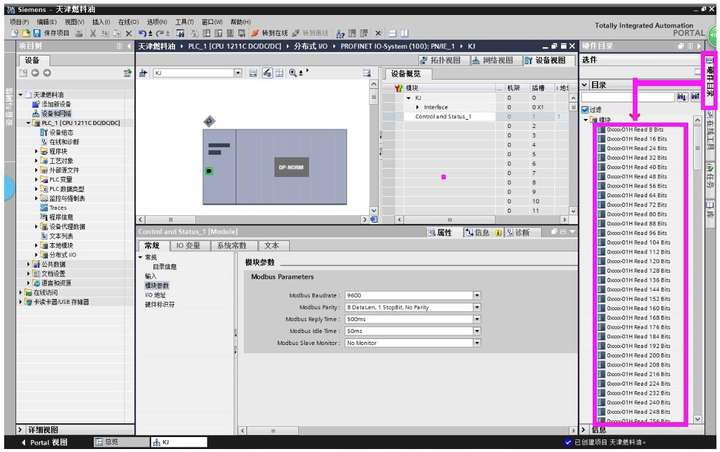Image resolution: width=720 pixels, height=452 pixels.
Task: Click the catalog list vertical scrollbar
Action: [698, 269]
